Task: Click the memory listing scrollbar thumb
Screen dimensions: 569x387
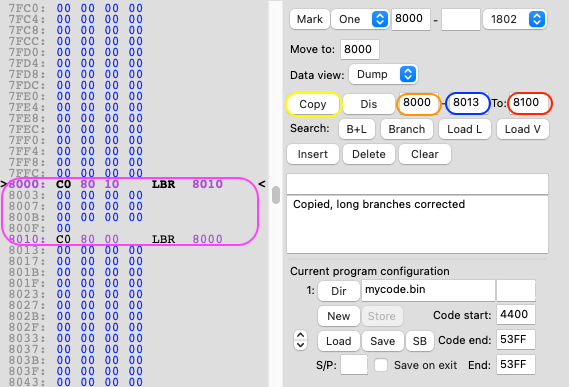Action: coord(276,195)
